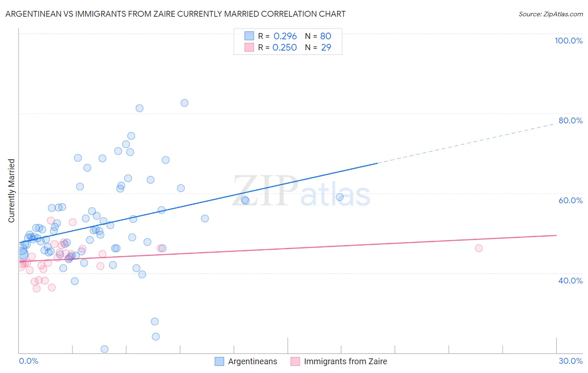The width and height of the screenshot is (588, 373).
Task: Click the pink Zaire trend line
Action: (288, 248)
